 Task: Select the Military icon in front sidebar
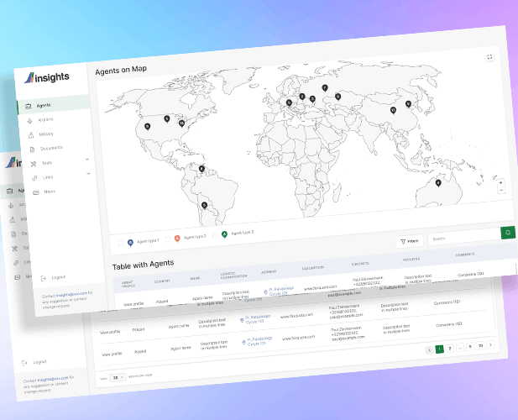tap(31, 135)
